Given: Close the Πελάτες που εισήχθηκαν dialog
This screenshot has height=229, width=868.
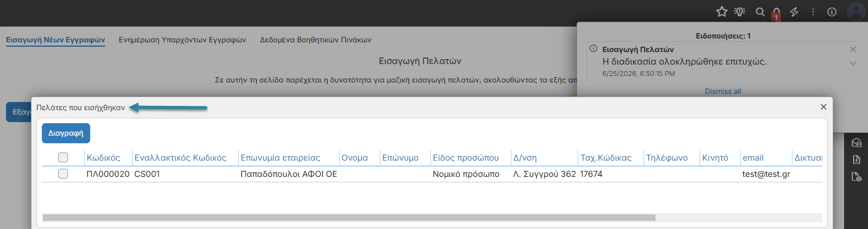Looking at the screenshot, I should pos(823,107).
